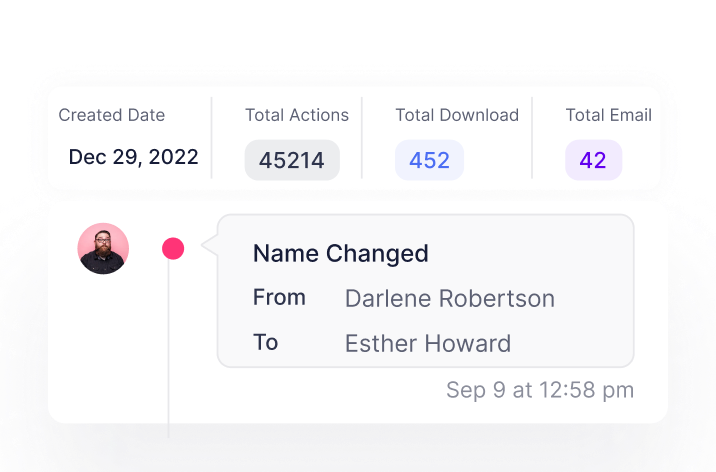Click the bearded user avatar photo
Viewport: 716px width, 472px height.
103,248
